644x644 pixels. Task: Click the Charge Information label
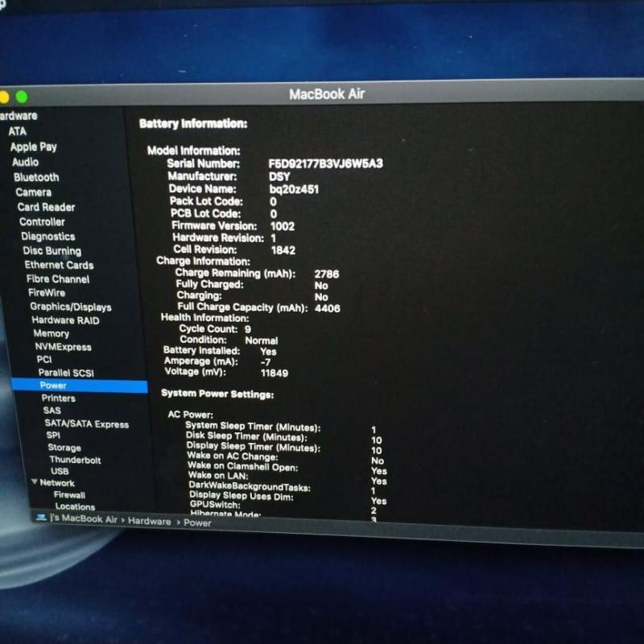[x=203, y=261]
